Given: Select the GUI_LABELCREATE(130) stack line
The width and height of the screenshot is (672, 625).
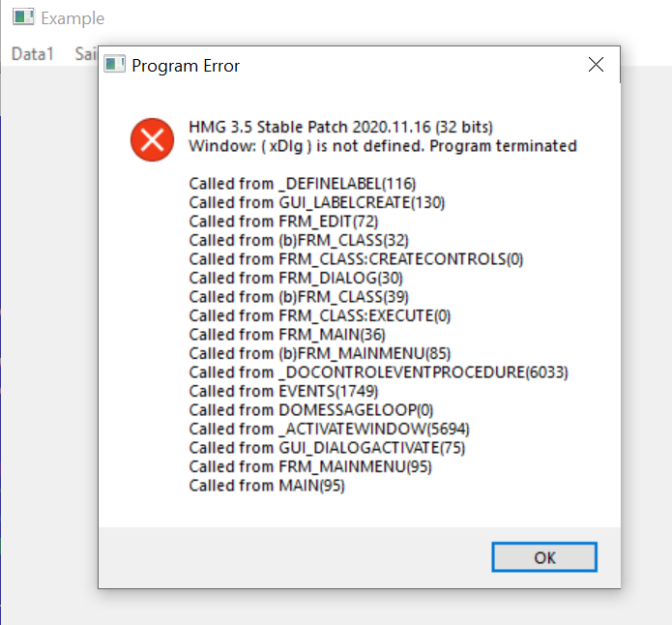Looking at the screenshot, I should (317, 202).
